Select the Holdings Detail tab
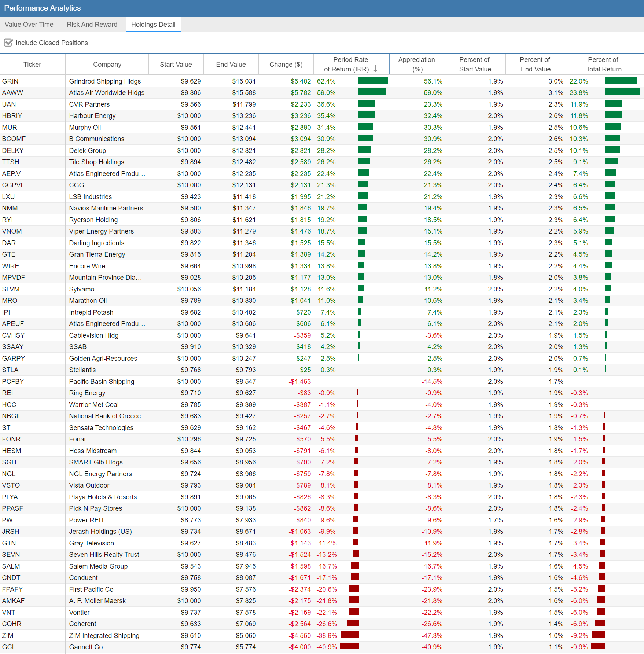 [153, 25]
